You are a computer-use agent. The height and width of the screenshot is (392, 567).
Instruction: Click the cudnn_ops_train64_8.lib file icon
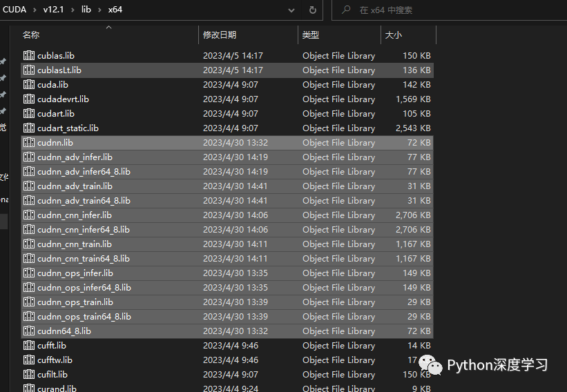(29, 316)
